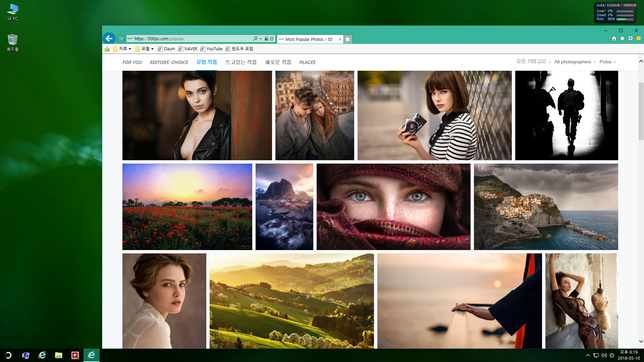Open the red square app on taskbar
The height and width of the screenshot is (362, 644).
75,355
